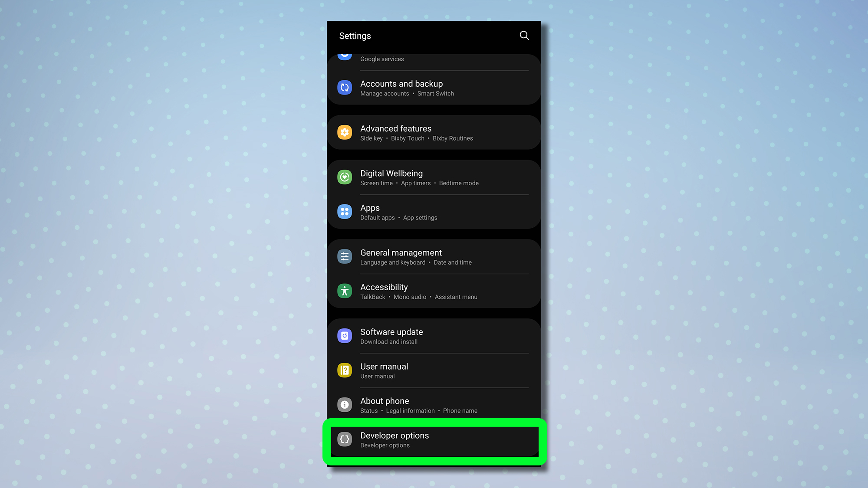
Task: Navigate to User manual section
Action: (x=434, y=370)
